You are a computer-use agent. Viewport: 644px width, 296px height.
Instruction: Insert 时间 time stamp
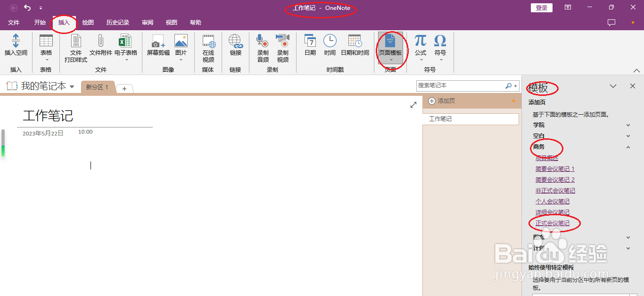coord(330,45)
